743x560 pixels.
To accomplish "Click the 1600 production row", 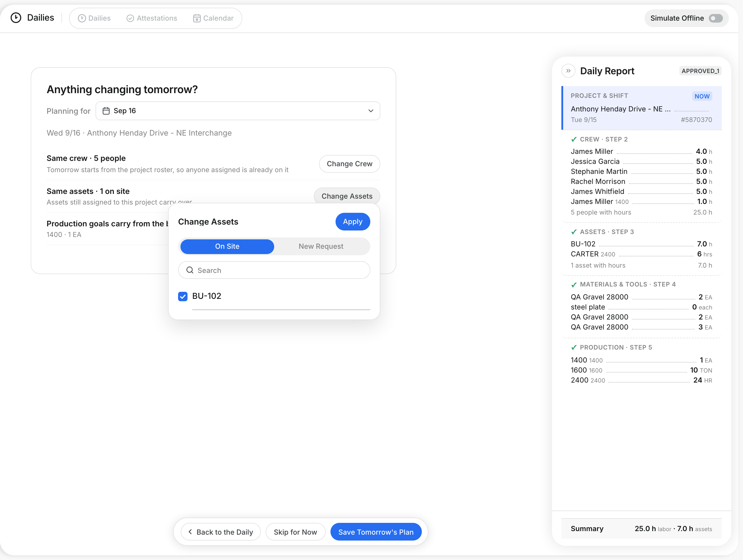I will (x=641, y=370).
